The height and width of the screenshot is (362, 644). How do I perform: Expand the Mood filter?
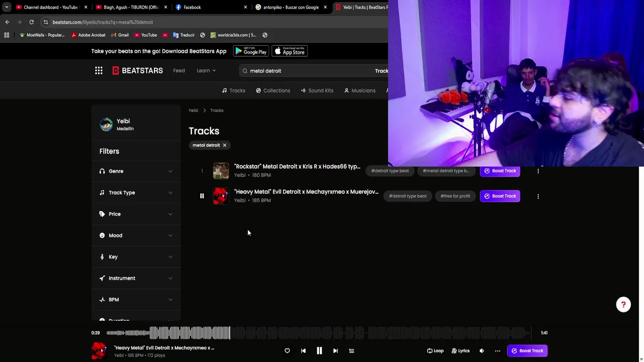click(x=136, y=235)
